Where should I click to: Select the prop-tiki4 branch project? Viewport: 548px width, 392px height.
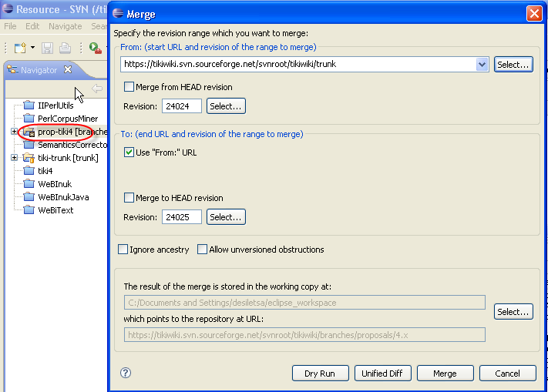pyautogui.click(x=72, y=132)
